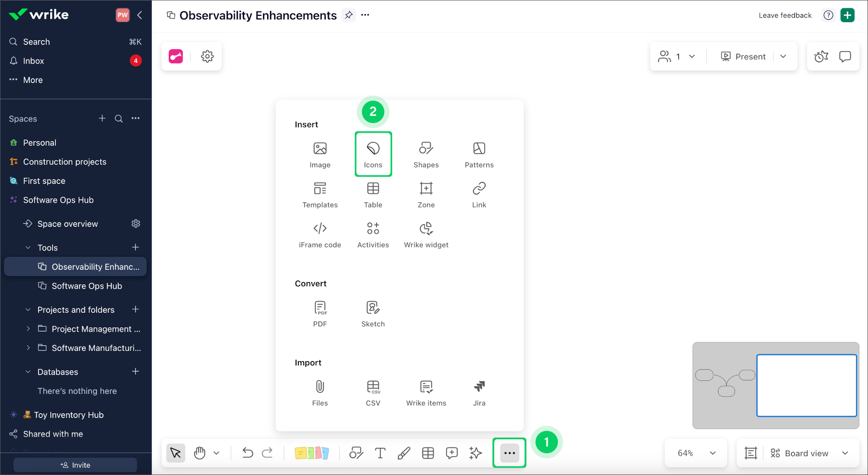
Task: Redo the last action
Action: (x=267, y=453)
